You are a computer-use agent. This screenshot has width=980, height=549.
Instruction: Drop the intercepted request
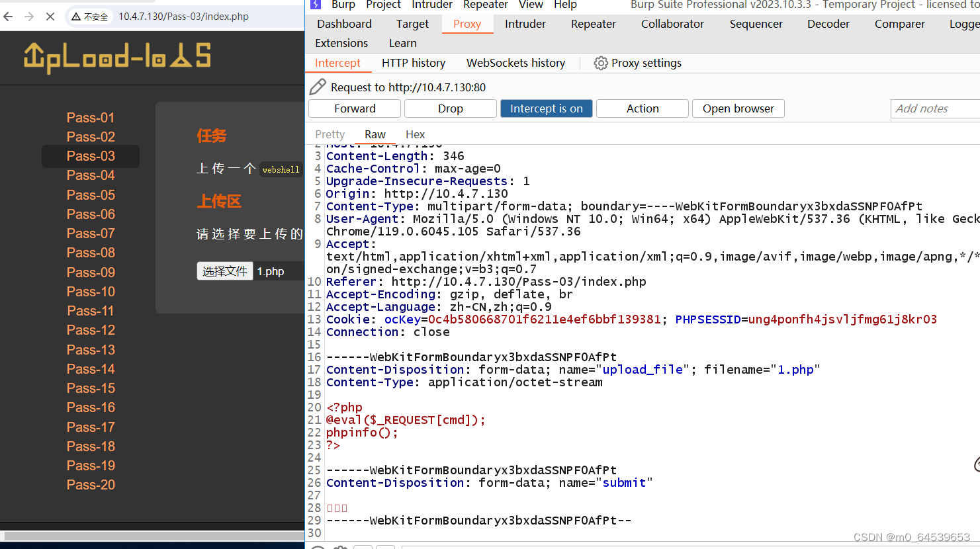tap(451, 108)
